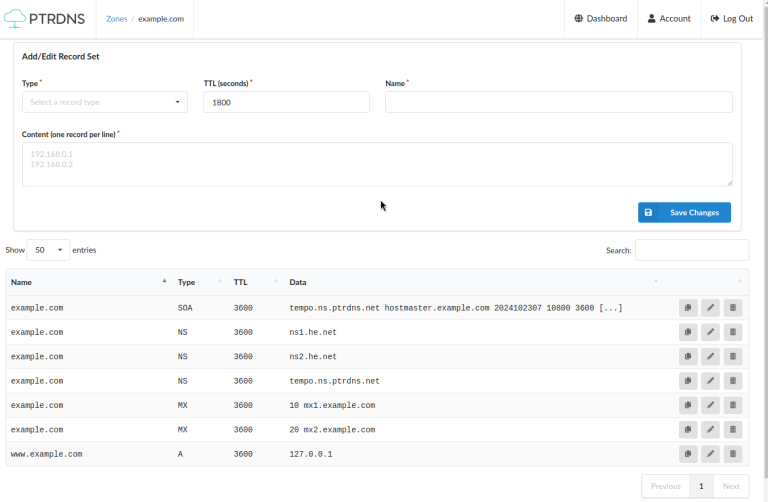This screenshot has height=502, width=768.
Task: Edit the SOA record
Action: [x=710, y=308]
